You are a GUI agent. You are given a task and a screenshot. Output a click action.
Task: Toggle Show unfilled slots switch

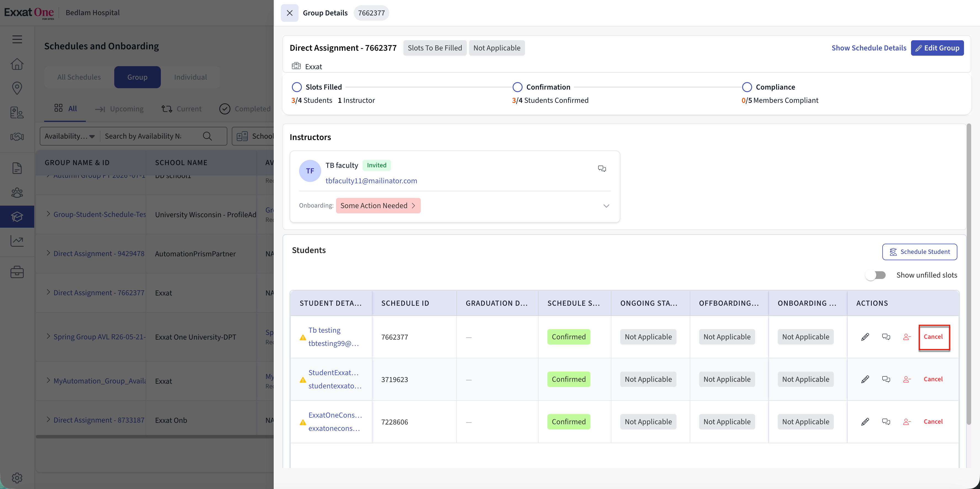[x=876, y=275]
